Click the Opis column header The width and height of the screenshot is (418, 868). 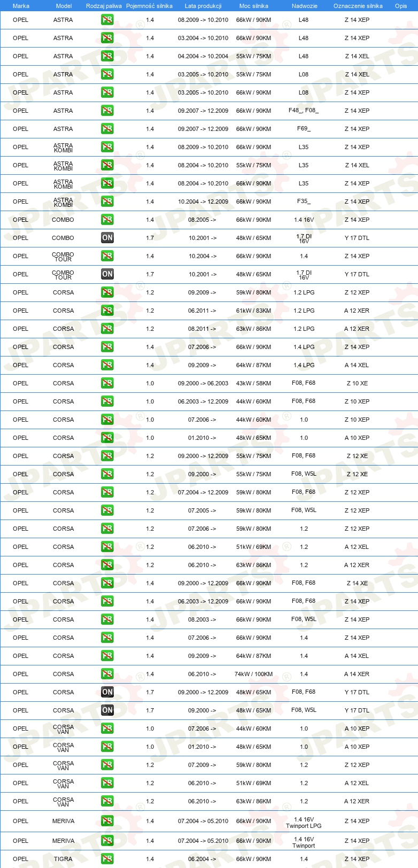[401, 6]
